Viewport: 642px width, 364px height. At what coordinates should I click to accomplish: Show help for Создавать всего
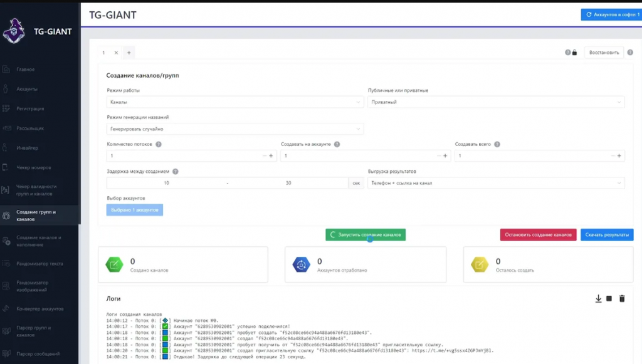click(497, 144)
